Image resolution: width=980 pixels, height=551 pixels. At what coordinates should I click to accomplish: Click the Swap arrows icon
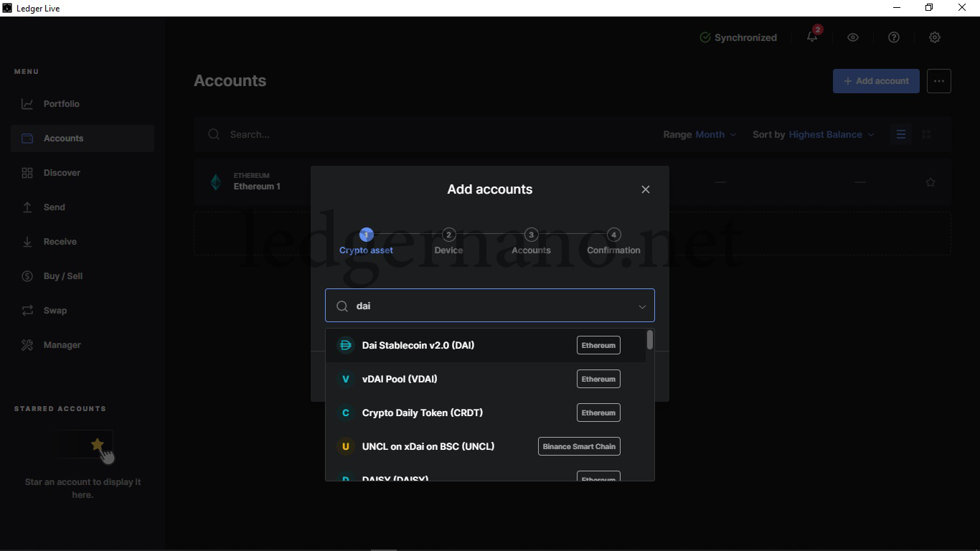[x=27, y=311]
